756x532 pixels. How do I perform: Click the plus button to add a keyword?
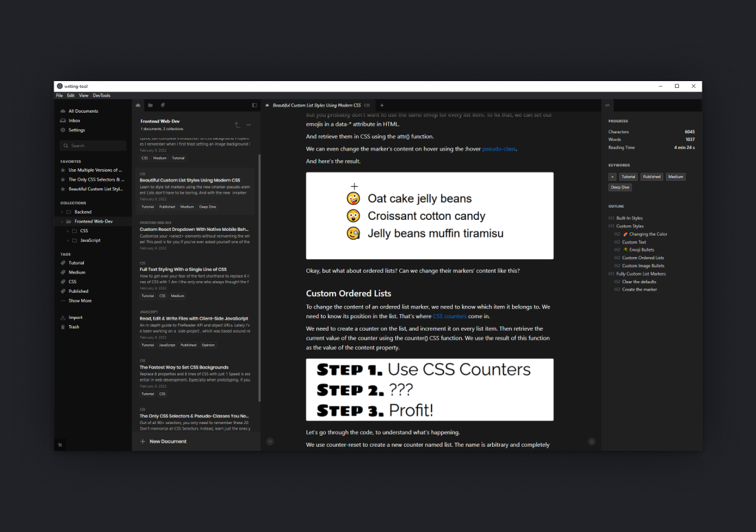(x=612, y=177)
